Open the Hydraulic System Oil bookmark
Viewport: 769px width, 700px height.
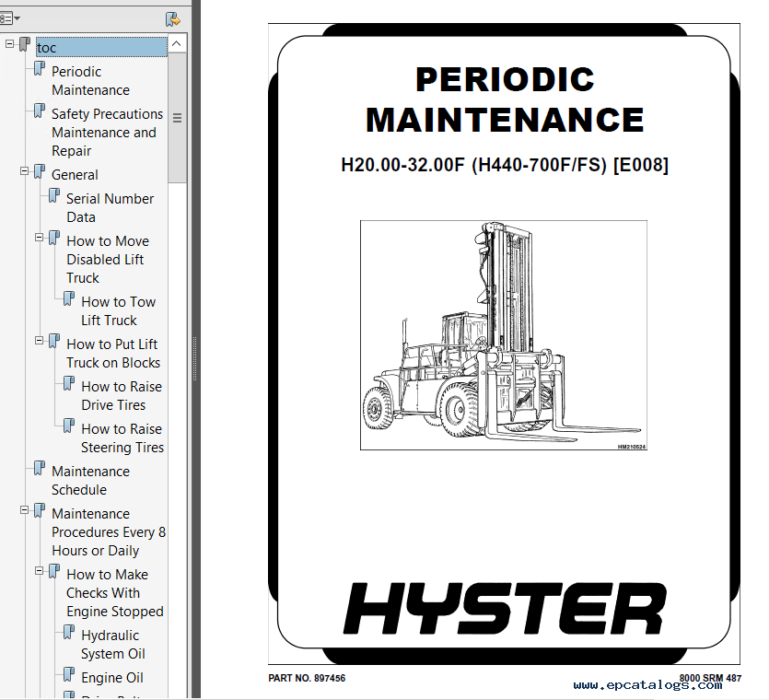point(113,645)
